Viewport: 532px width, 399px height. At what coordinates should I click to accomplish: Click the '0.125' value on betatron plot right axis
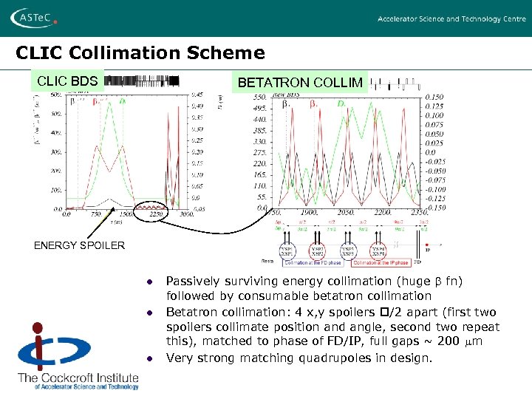click(434, 106)
